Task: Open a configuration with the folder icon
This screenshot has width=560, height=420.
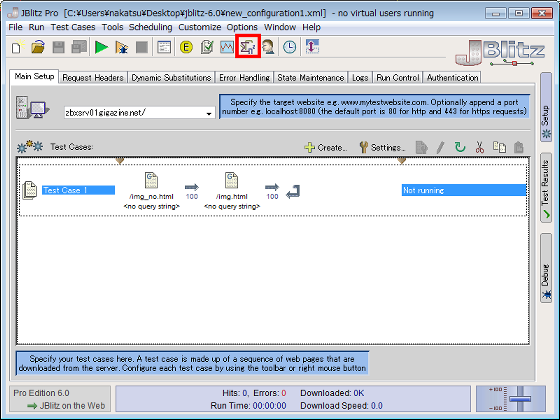Action: [38, 47]
